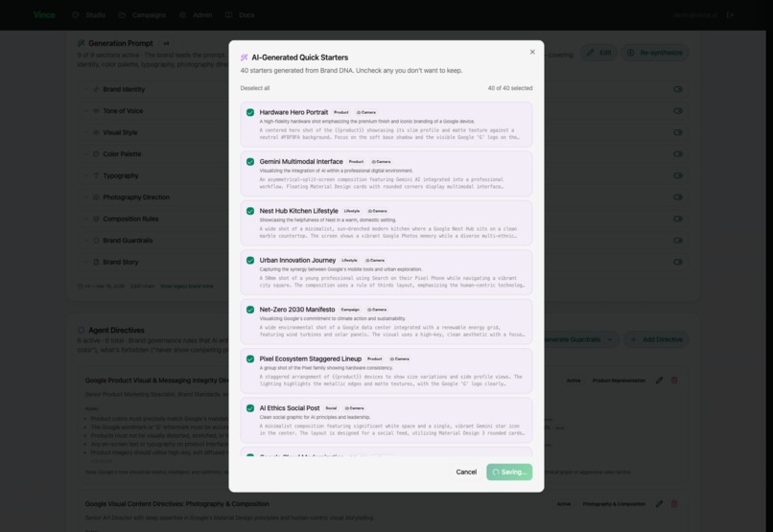Expand the Brand Guardrails section chevron
This screenshot has height=532, width=773.
pyautogui.click(x=85, y=241)
